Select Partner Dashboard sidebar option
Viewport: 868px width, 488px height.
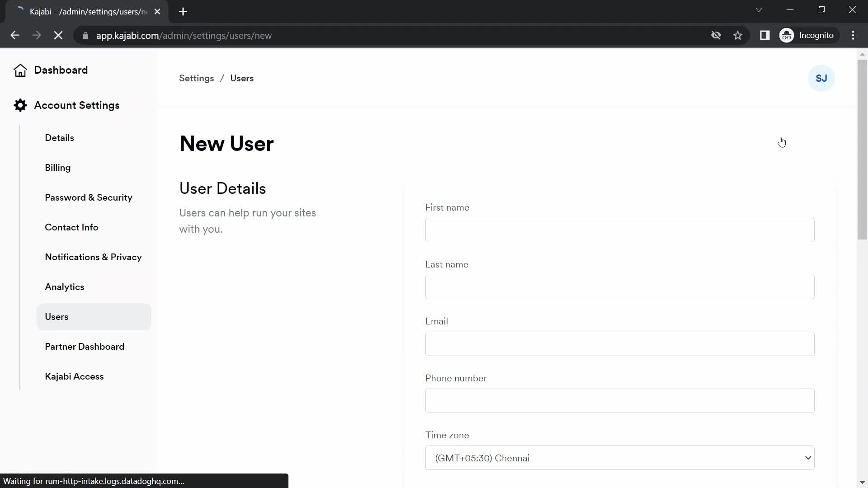pyautogui.click(x=85, y=347)
